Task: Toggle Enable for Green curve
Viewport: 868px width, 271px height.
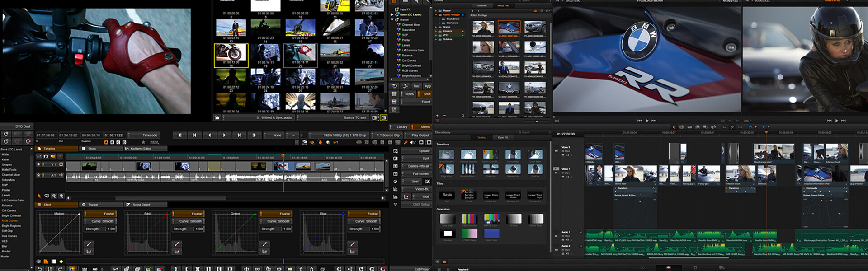Action: (276, 214)
